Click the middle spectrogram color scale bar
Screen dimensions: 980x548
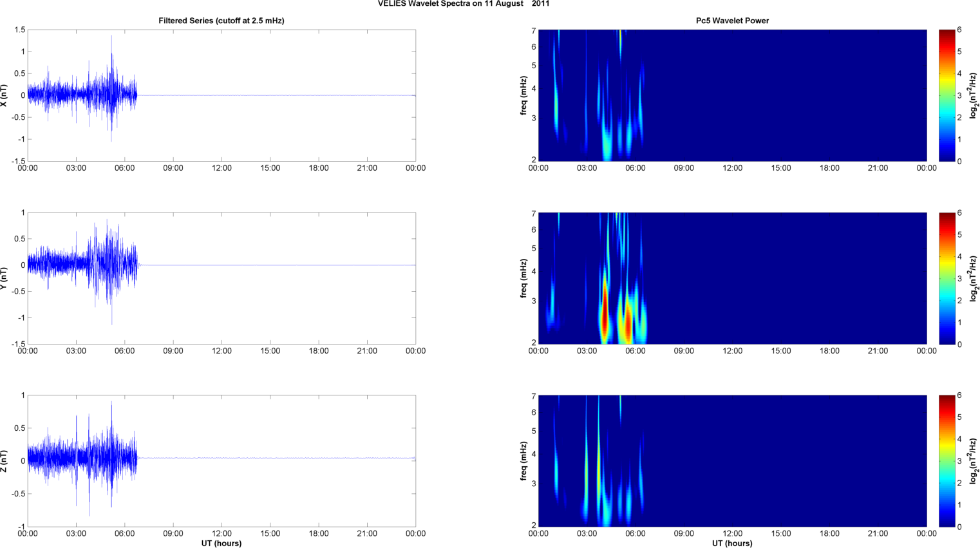(x=947, y=278)
